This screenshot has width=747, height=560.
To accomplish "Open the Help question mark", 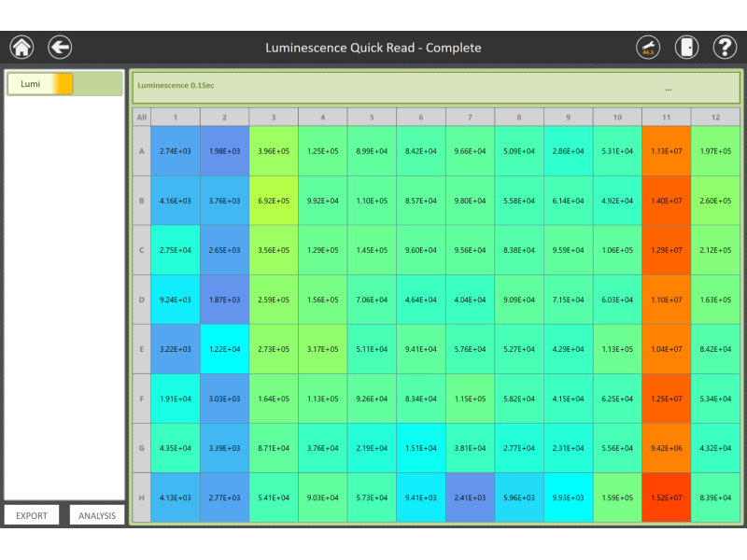I will tap(725, 47).
